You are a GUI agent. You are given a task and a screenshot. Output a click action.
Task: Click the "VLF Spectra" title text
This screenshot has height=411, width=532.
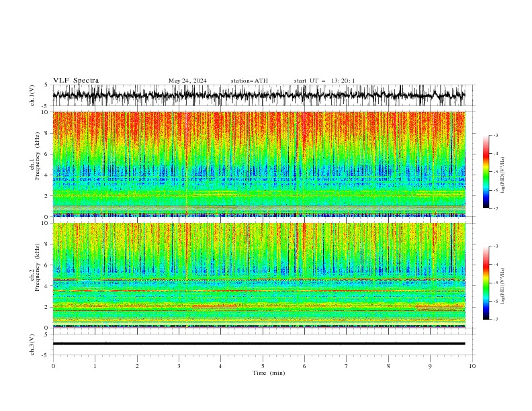(76, 81)
